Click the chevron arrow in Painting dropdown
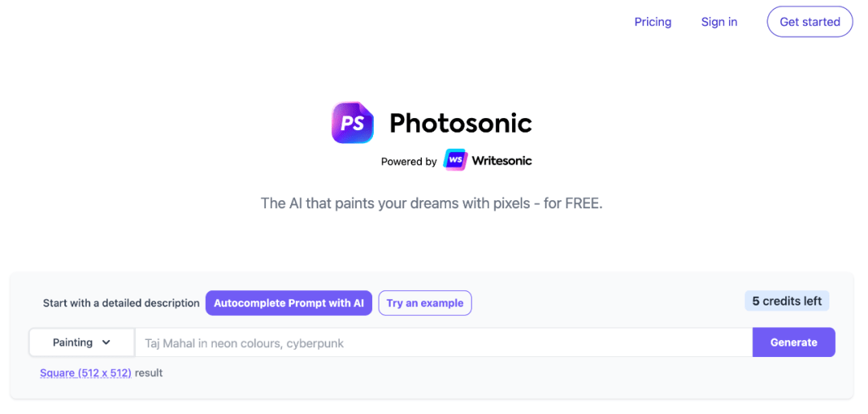The image size is (868, 414). [x=106, y=342]
